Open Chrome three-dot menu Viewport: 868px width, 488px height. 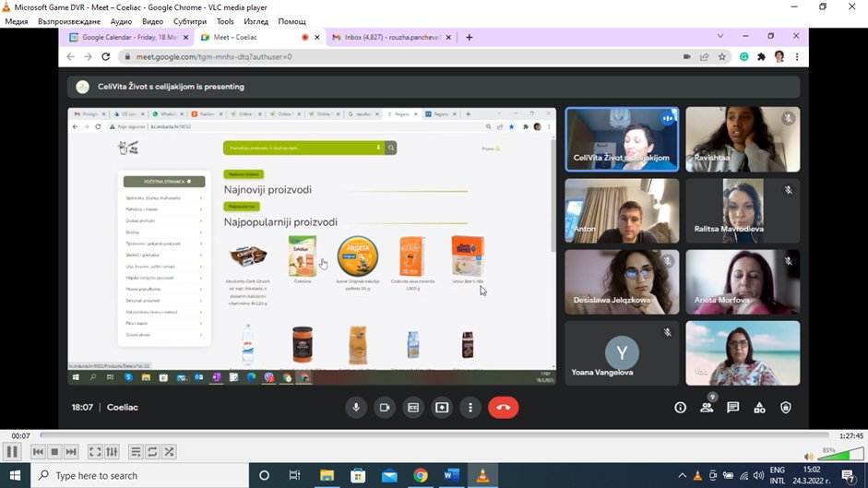797,56
